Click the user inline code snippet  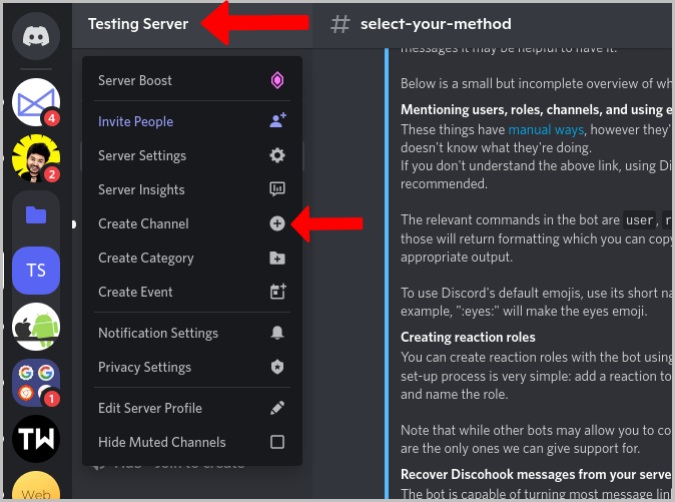[639, 220]
